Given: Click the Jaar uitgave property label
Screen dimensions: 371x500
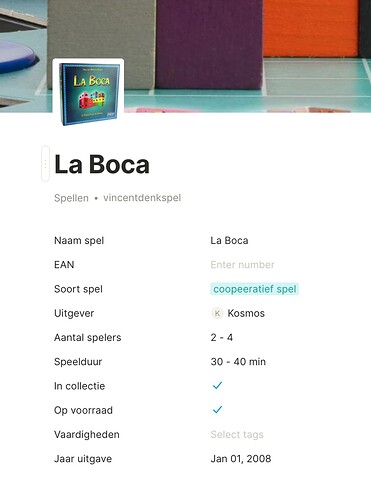Looking at the screenshot, I should pyautogui.click(x=83, y=459).
